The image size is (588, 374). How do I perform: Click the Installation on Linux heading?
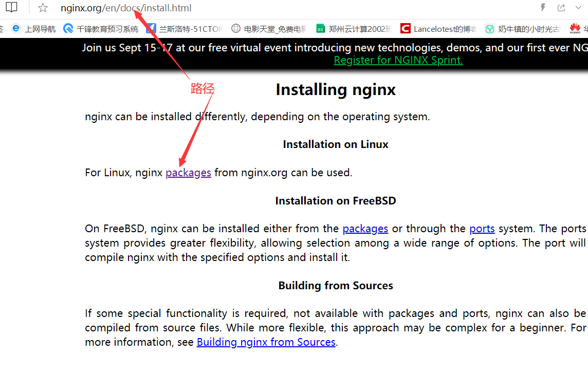point(336,144)
